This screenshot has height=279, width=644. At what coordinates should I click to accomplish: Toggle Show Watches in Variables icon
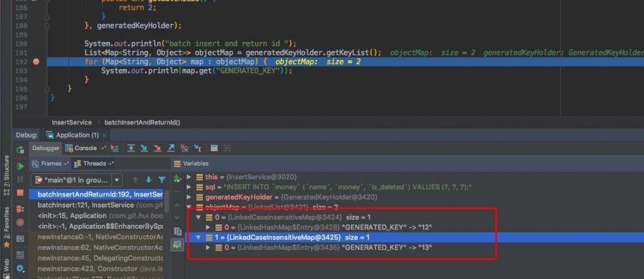coord(178,245)
